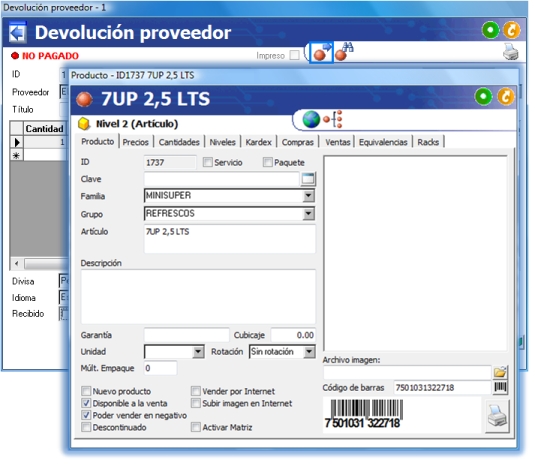Click the green accept button on 7UP window

(x=483, y=97)
